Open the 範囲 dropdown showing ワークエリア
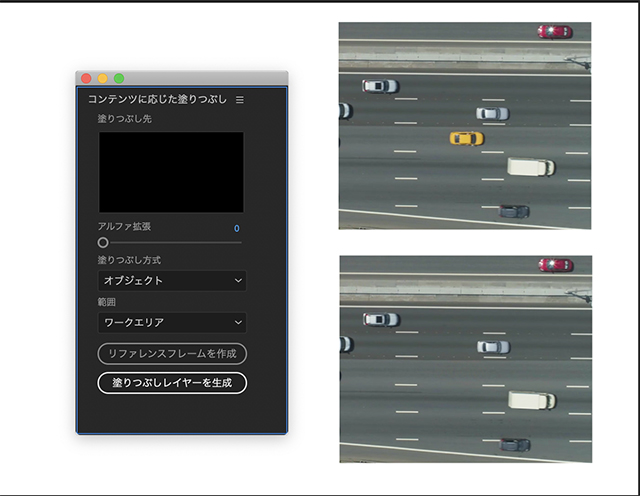640x496 pixels. (x=172, y=323)
